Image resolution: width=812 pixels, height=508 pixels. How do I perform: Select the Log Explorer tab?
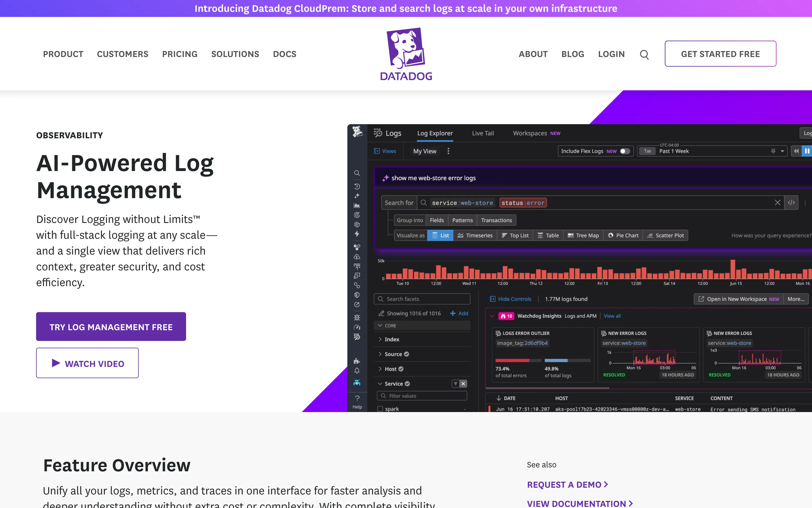pos(435,133)
